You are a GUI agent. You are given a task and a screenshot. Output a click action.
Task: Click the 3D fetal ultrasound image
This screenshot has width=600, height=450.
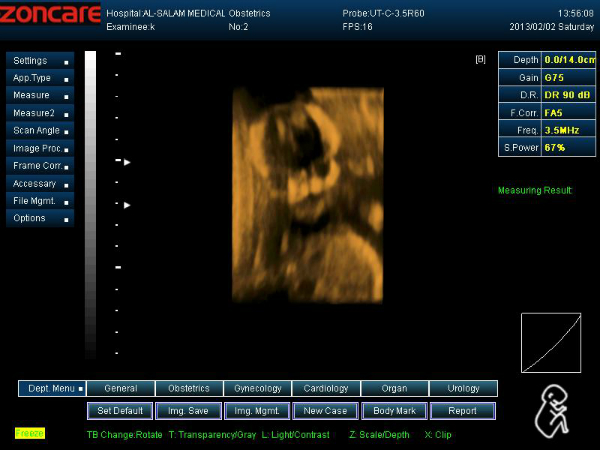point(308,195)
